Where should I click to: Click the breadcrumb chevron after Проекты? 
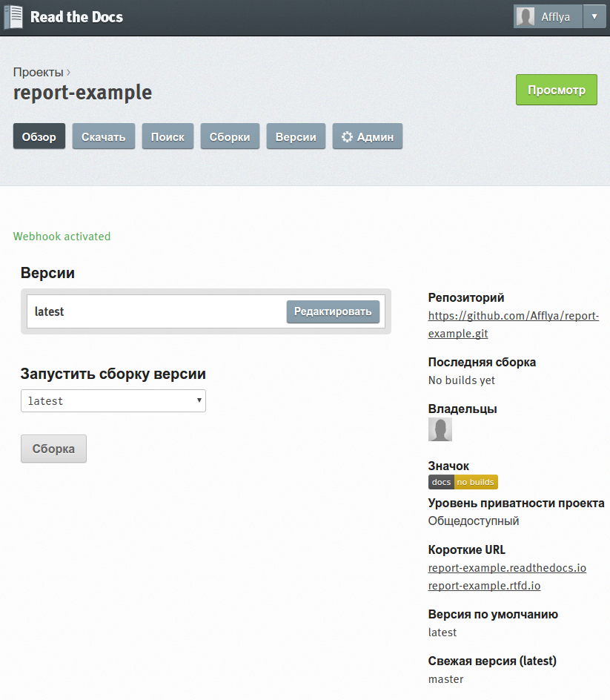(68, 72)
